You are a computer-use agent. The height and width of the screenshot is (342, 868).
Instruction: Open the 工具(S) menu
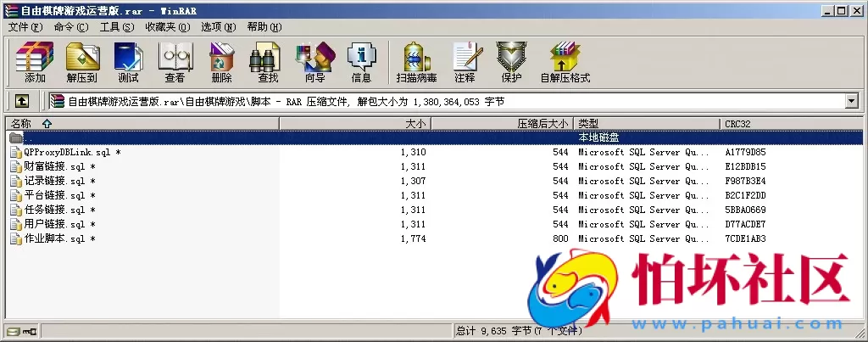[x=117, y=27]
